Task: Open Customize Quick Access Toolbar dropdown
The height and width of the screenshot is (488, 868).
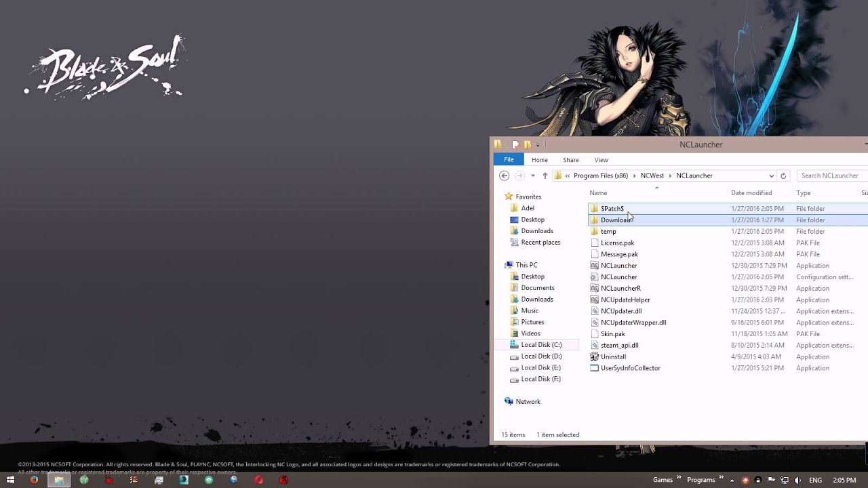Action: (538, 145)
